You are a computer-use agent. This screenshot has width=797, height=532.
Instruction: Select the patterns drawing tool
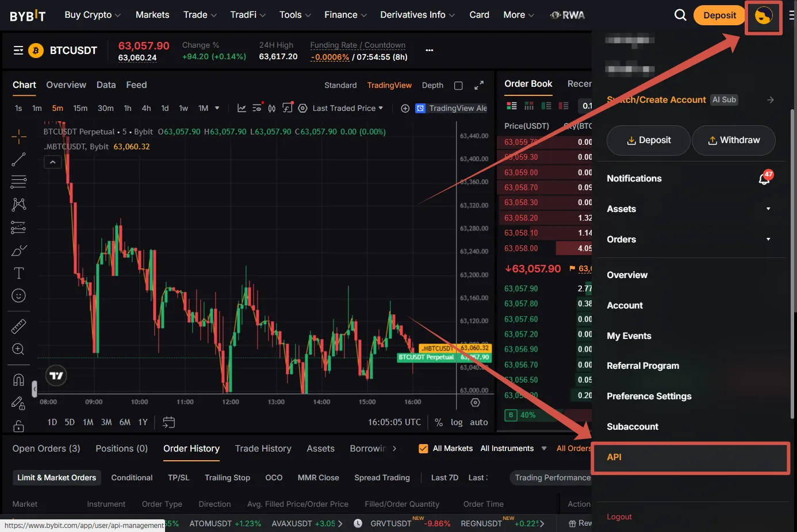pyautogui.click(x=19, y=205)
